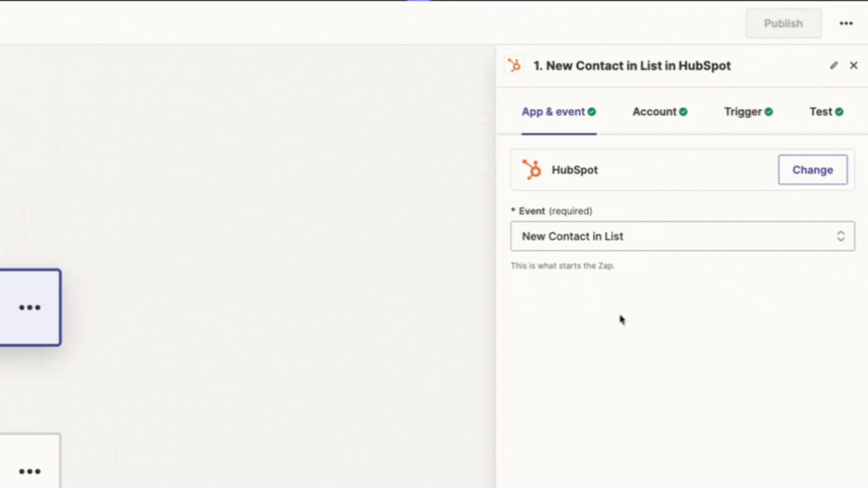Select the App & event tab

pos(559,112)
